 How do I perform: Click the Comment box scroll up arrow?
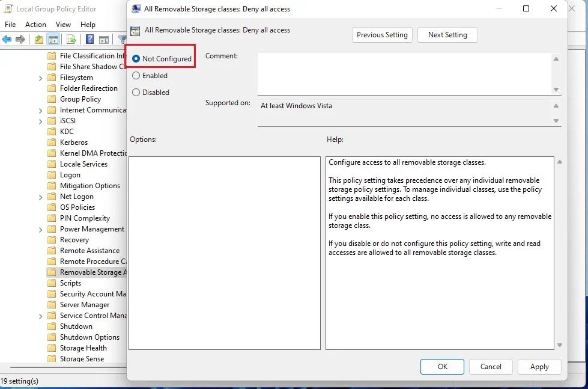tap(556, 59)
